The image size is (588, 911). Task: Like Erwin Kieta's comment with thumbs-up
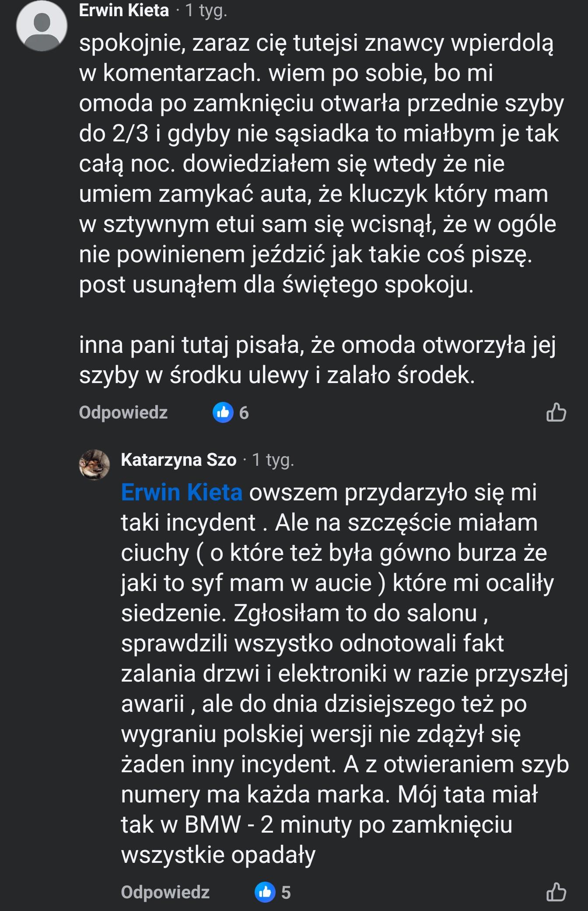click(556, 412)
